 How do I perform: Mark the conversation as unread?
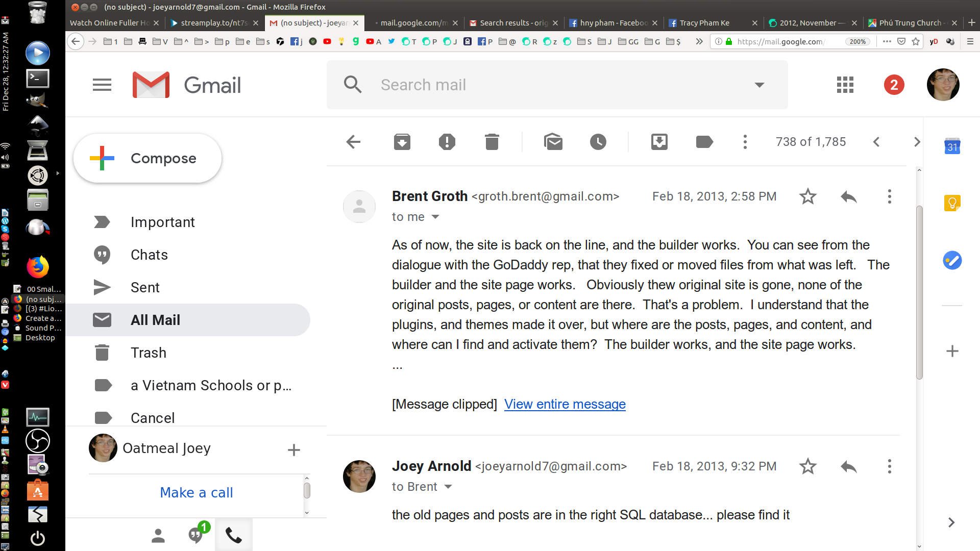[554, 142]
